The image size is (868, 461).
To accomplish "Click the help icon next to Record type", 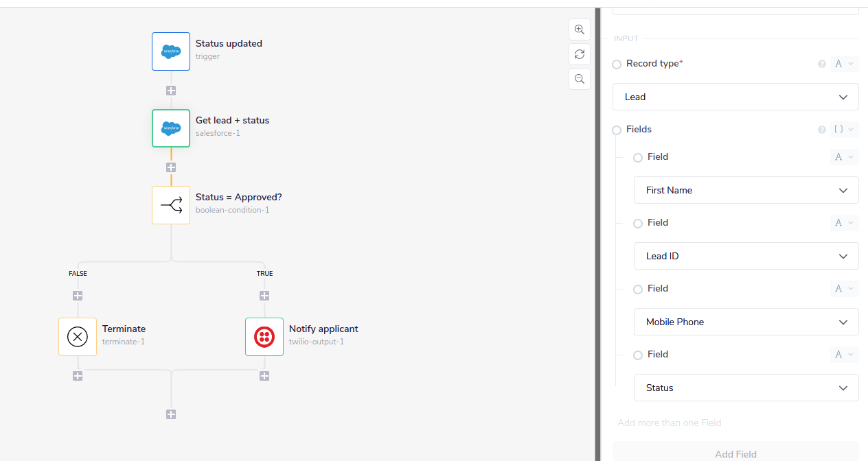I will [x=822, y=63].
